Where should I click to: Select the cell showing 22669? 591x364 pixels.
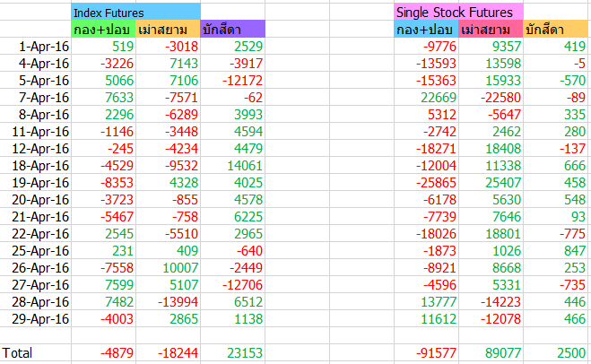click(x=427, y=97)
